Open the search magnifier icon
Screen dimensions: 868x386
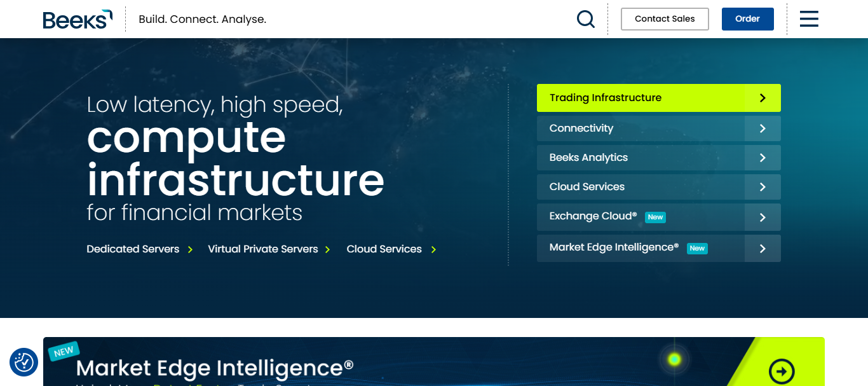coord(585,19)
